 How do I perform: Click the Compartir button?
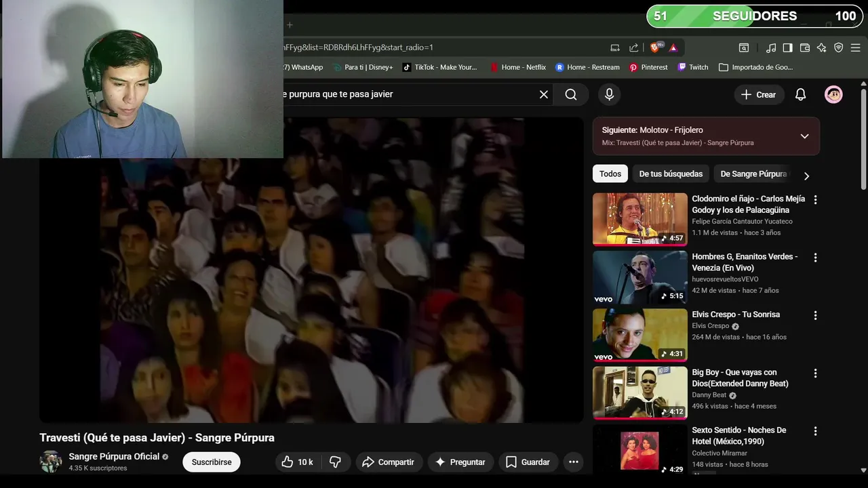click(x=388, y=462)
